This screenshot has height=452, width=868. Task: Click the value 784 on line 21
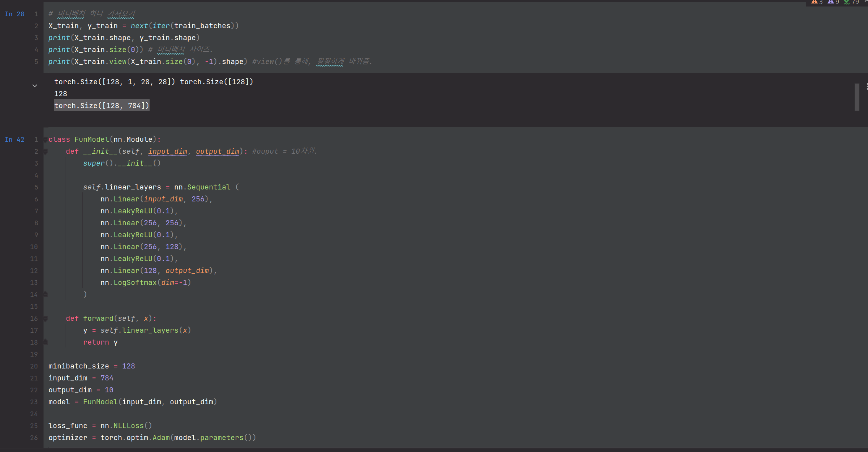tap(107, 378)
